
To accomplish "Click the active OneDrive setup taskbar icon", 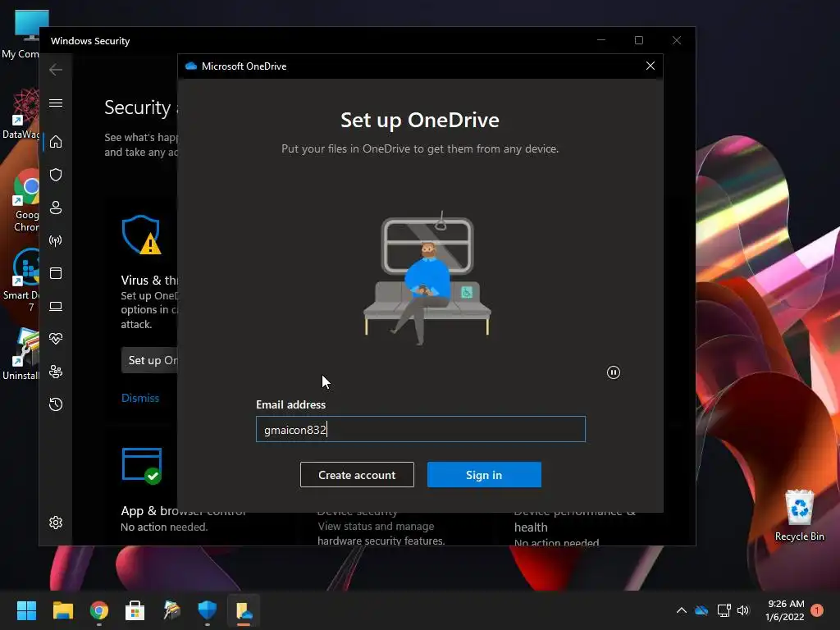I will 244,610.
